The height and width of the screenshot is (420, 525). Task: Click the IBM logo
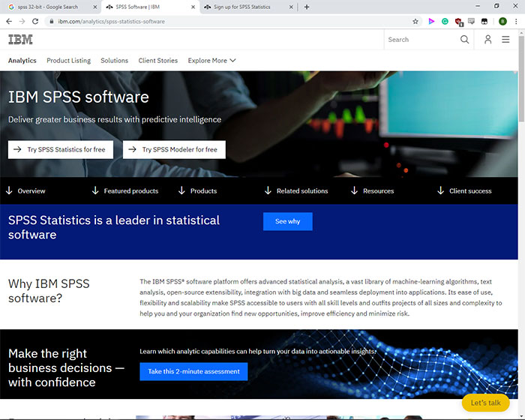(20, 40)
